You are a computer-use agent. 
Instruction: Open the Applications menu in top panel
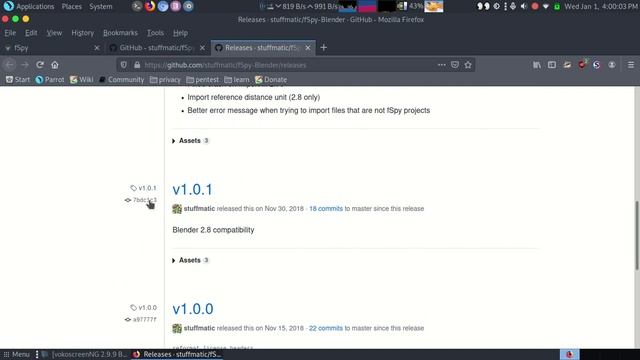tap(29, 6)
